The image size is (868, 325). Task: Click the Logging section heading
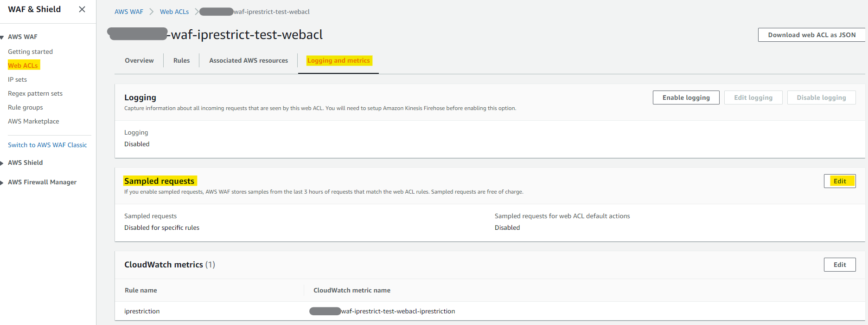(140, 97)
